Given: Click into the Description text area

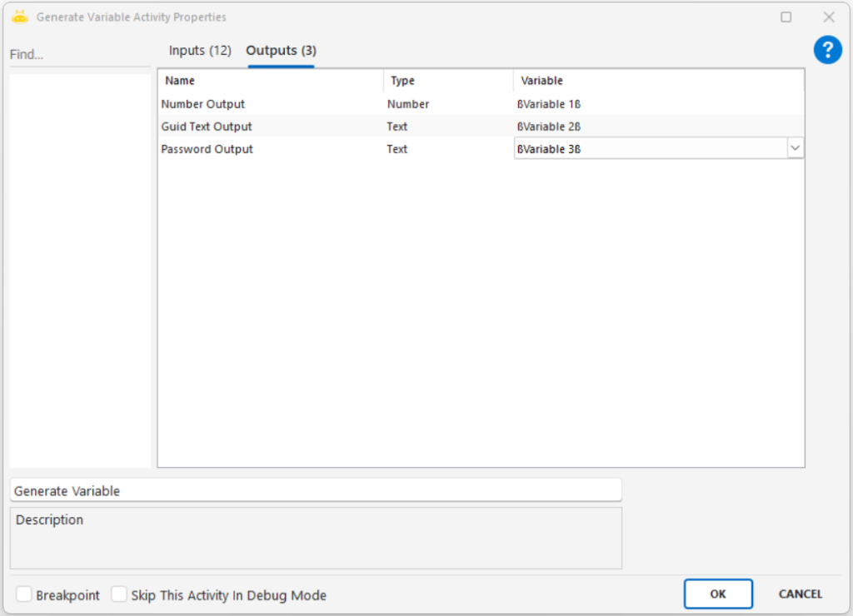Looking at the screenshot, I should [315, 539].
